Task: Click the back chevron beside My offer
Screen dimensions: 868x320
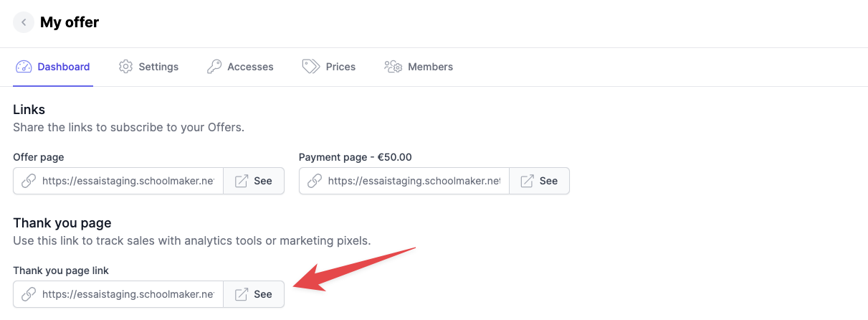Action: pos(24,22)
